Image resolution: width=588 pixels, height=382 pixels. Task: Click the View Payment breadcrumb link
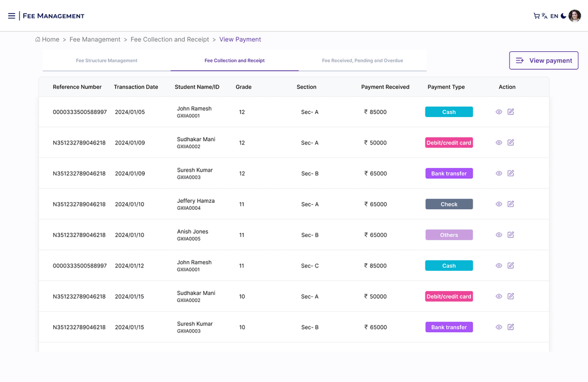pos(240,39)
